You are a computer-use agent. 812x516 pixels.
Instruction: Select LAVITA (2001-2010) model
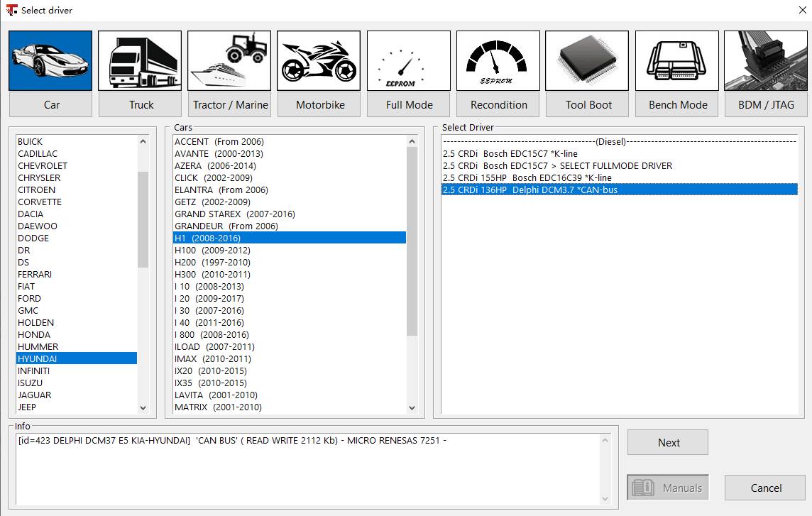tap(290, 395)
